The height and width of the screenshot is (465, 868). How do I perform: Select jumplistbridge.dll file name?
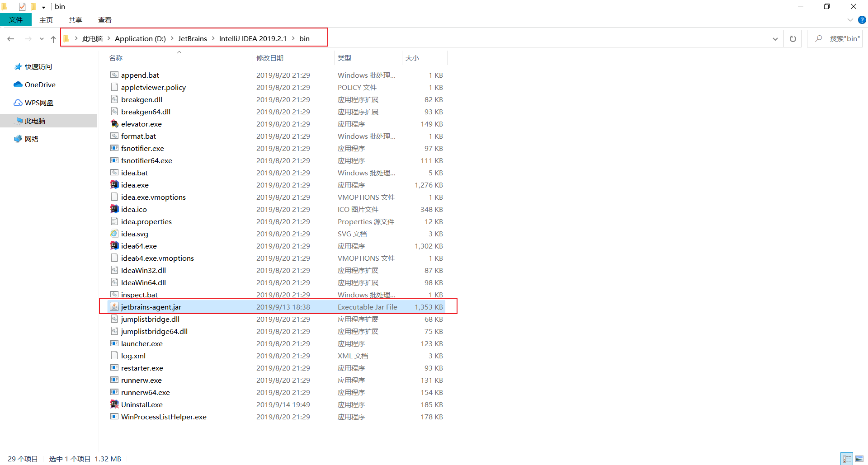pos(150,319)
